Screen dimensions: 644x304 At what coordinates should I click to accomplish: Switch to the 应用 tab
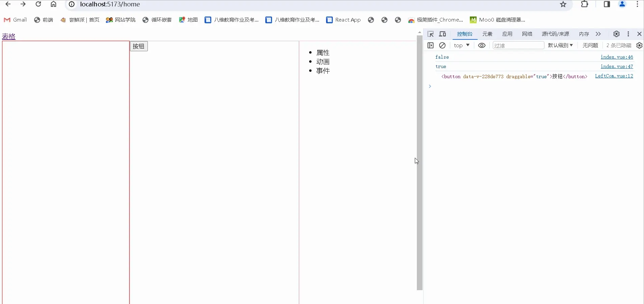point(507,34)
